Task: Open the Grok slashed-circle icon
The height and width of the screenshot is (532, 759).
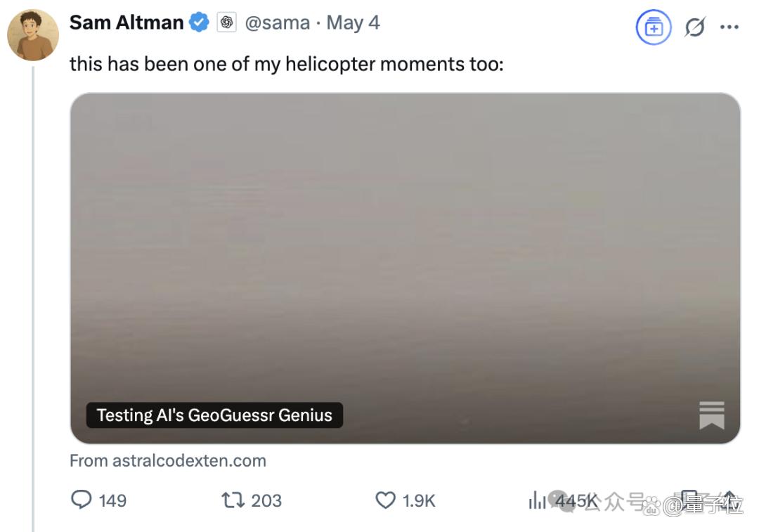Action: click(x=694, y=27)
